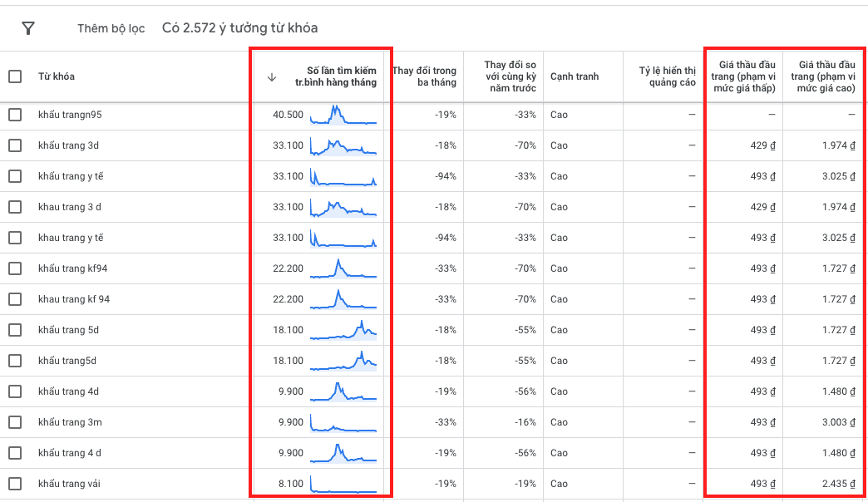Click keyword text khẩu trangn95
The image size is (868, 502).
click(x=70, y=115)
